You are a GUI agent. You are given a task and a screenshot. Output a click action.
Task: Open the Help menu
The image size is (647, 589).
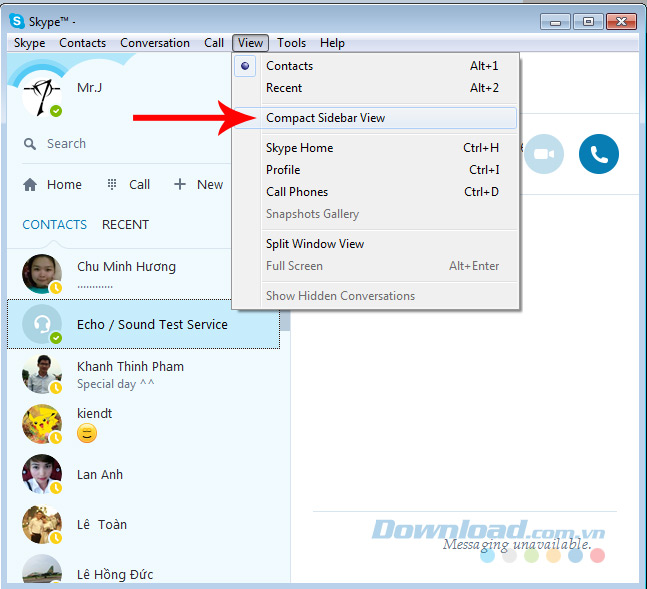pos(332,43)
